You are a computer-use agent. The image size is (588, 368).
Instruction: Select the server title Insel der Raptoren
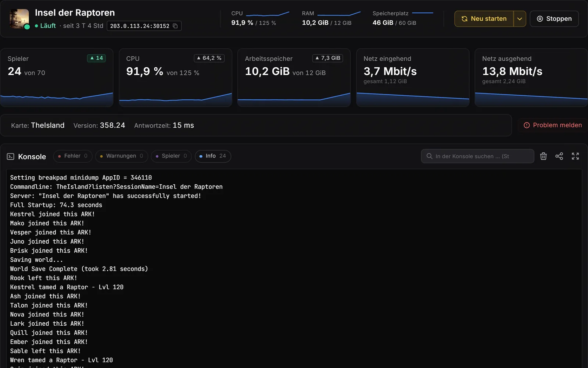75,13
